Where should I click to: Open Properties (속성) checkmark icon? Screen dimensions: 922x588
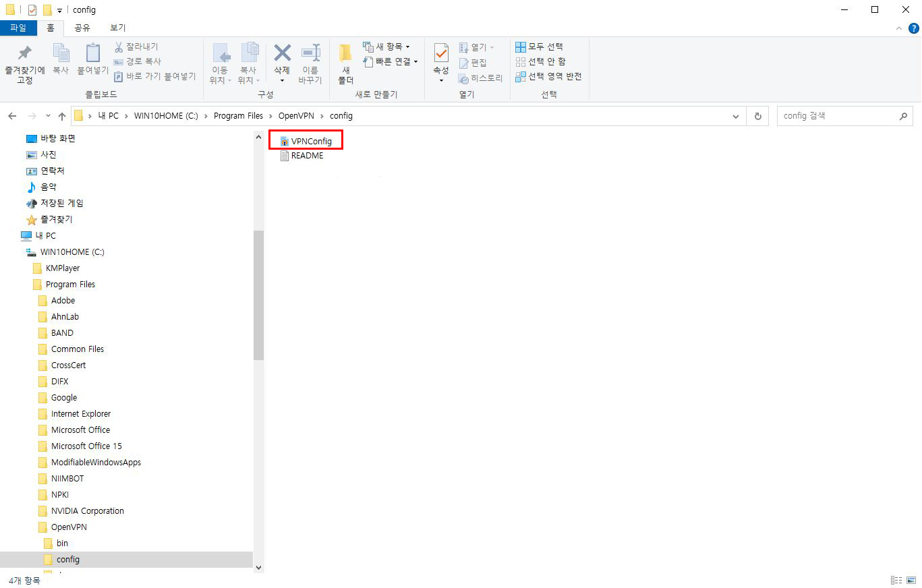pyautogui.click(x=441, y=54)
